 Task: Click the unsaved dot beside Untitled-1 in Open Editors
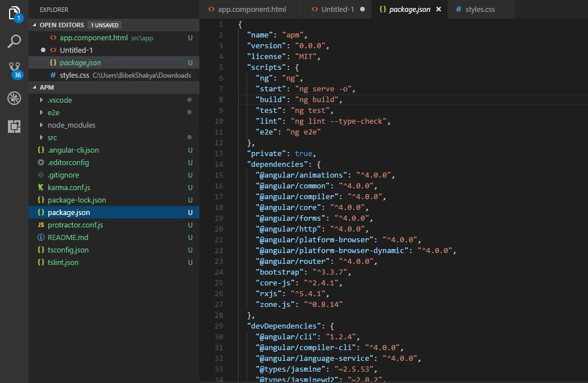coord(43,50)
